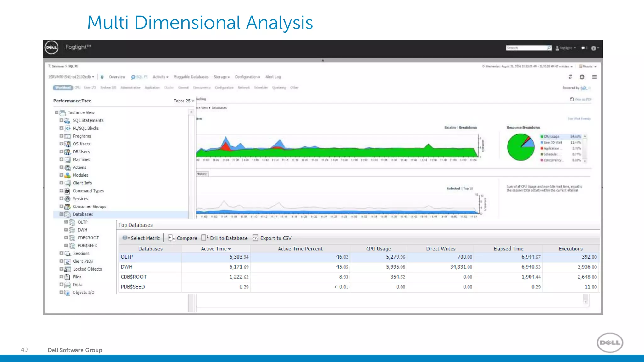Open the foglight user dropdown

566,48
